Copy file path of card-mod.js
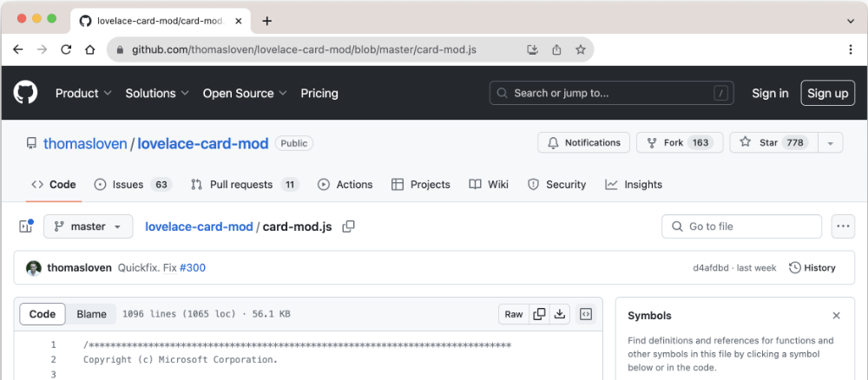Image resolution: width=868 pixels, height=380 pixels. tap(348, 226)
